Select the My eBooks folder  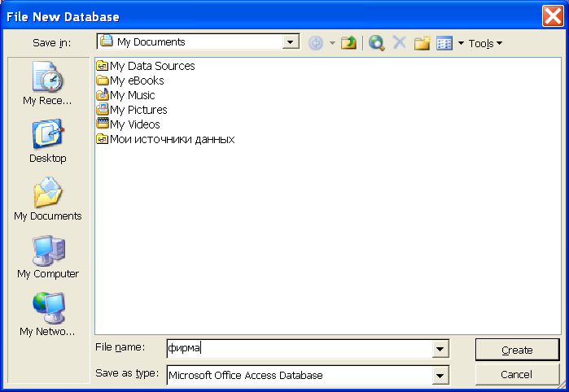[130, 81]
